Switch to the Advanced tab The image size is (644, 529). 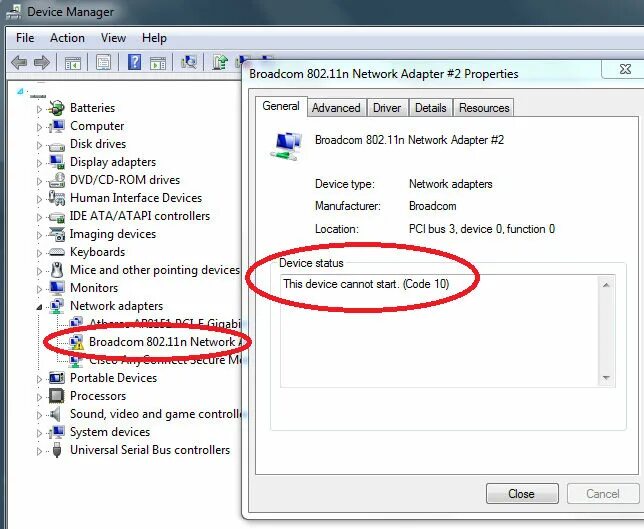[x=336, y=108]
